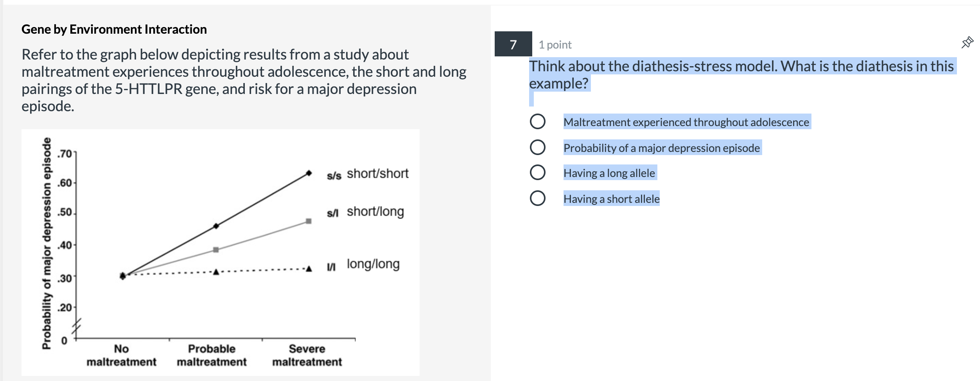
Task: Select Maltreatment experienced throughout adolescence
Action: pyautogui.click(x=538, y=122)
